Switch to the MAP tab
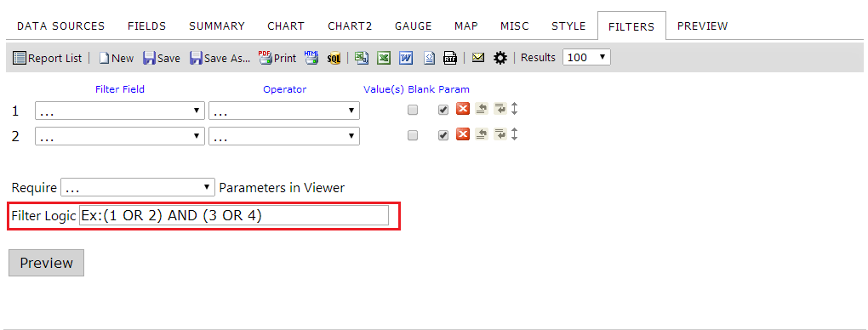Viewport: 868px width, 330px height. coord(466,26)
